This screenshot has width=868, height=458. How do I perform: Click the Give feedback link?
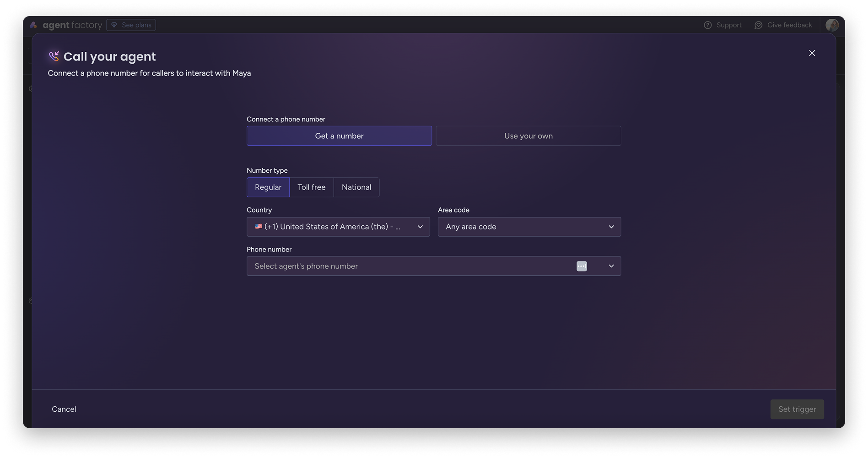[783, 25]
